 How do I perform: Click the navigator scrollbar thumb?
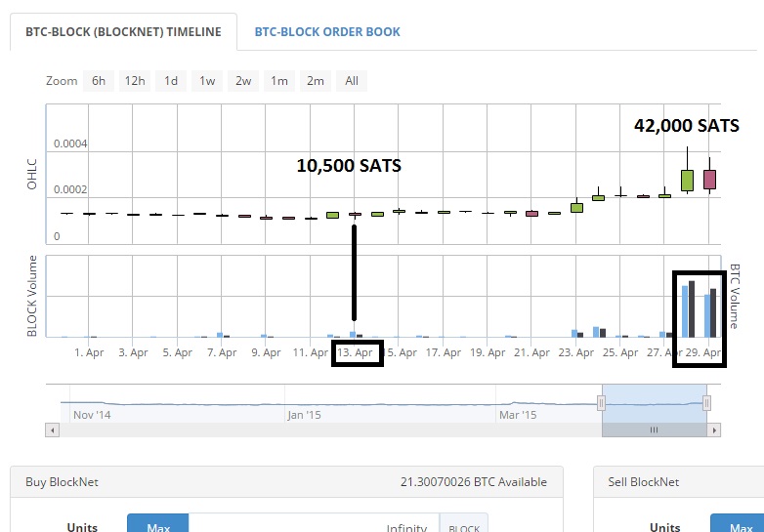(x=655, y=430)
